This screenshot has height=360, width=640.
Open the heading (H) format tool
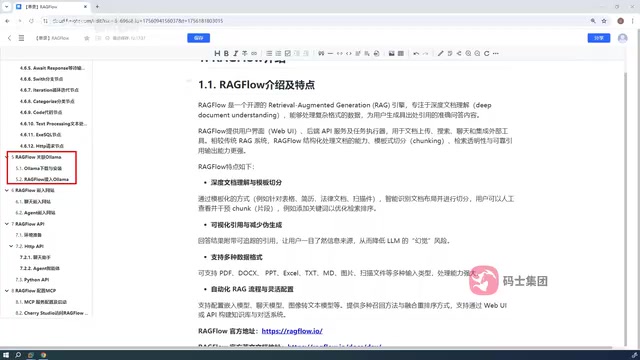click(217, 53)
